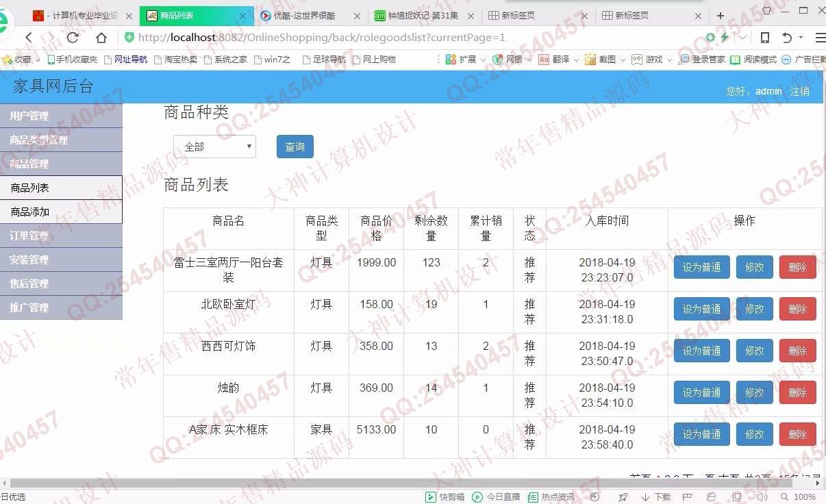Open a new browser tab with plus
The width and height of the screenshot is (826, 504).
(x=721, y=16)
